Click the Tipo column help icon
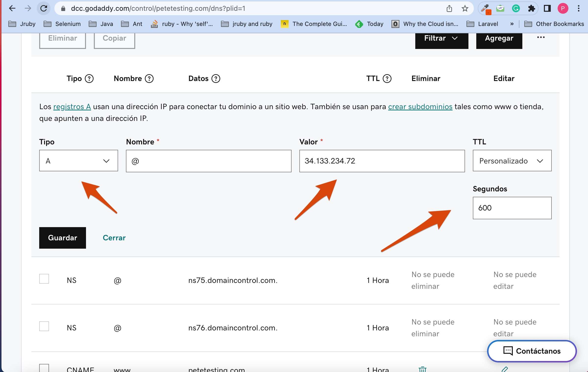This screenshot has height=372, width=588. pyautogui.click(x=89, y=79)
